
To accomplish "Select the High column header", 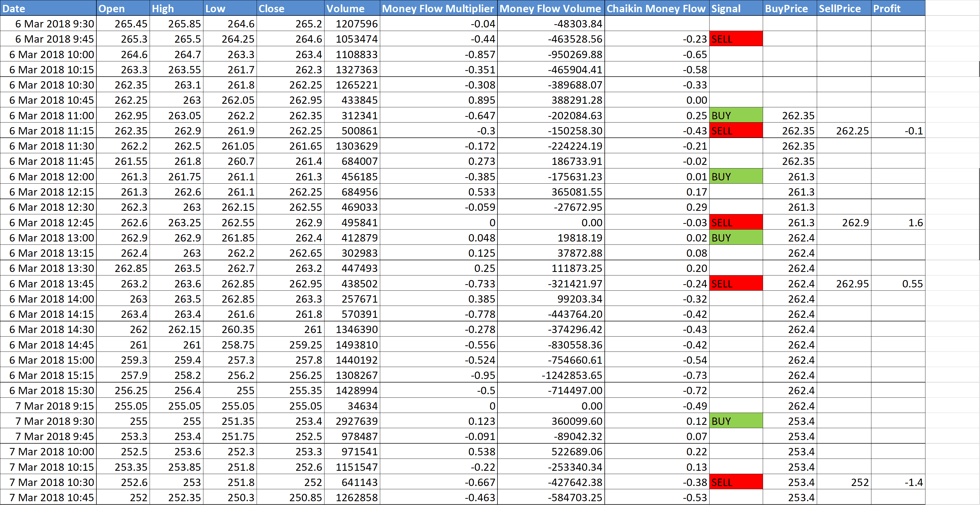I will [x=177, y=8].
